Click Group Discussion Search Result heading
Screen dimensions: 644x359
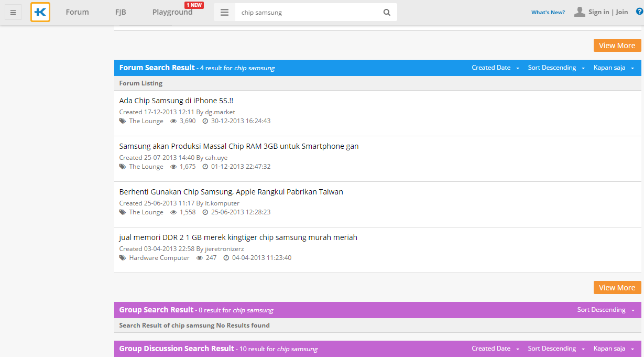[177, 349]
